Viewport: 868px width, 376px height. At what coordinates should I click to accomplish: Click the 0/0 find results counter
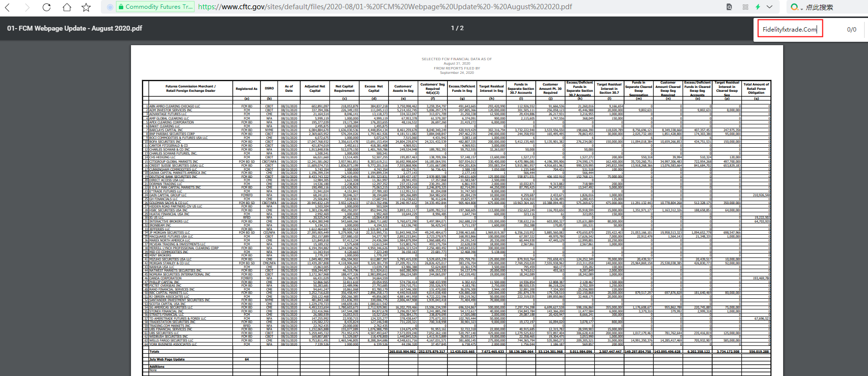point(852,30)
